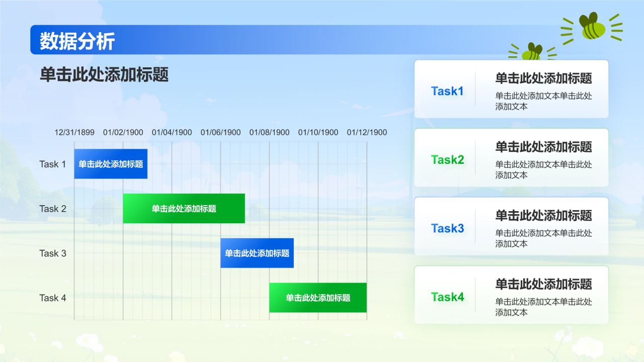Select the Task 1 blue Gantt bar
The image size is (644, 362).
(x=111, y=164)
